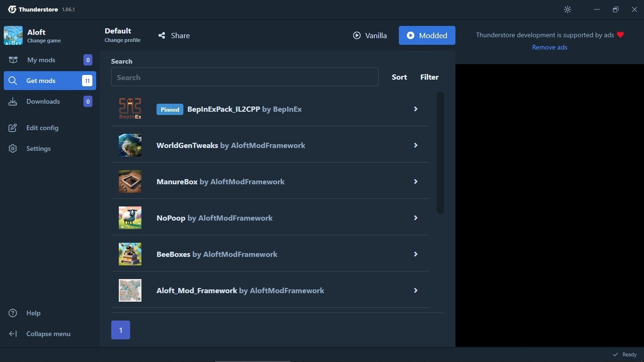
Task: Expand the NoPoop row chevron
Action: (416, 218)
